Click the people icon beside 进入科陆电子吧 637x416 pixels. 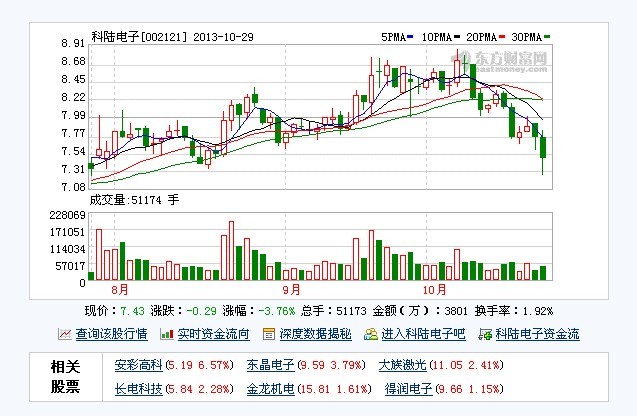[x=370, y=334]
